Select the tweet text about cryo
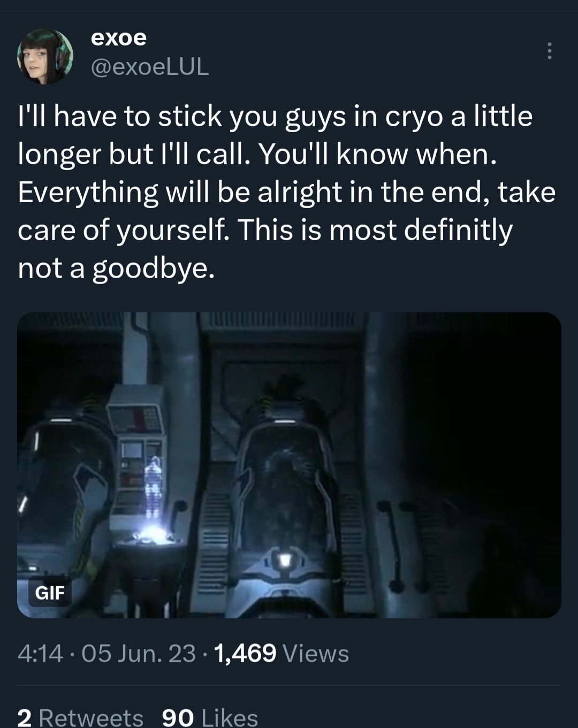This screenshot has height=728, width=578. (287, 192)
